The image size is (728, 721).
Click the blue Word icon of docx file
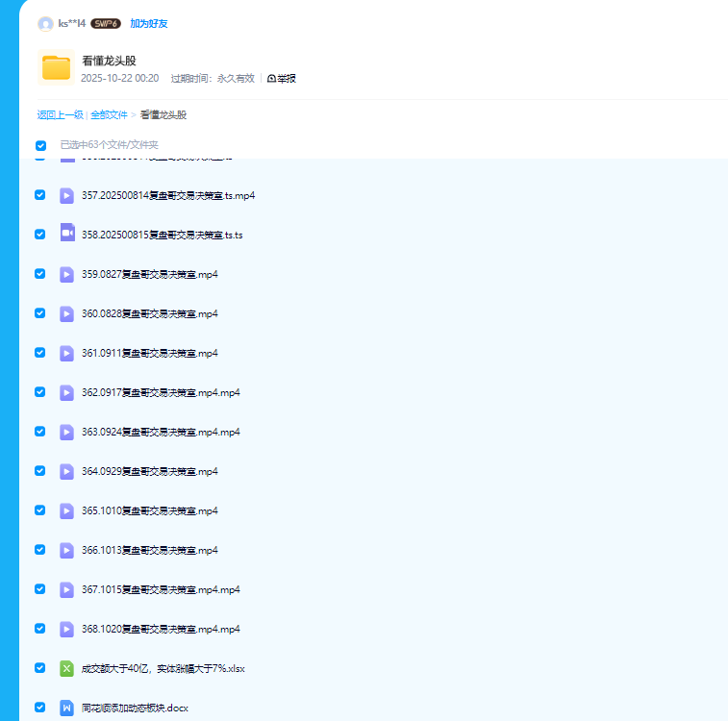click(x=66, y=708)
